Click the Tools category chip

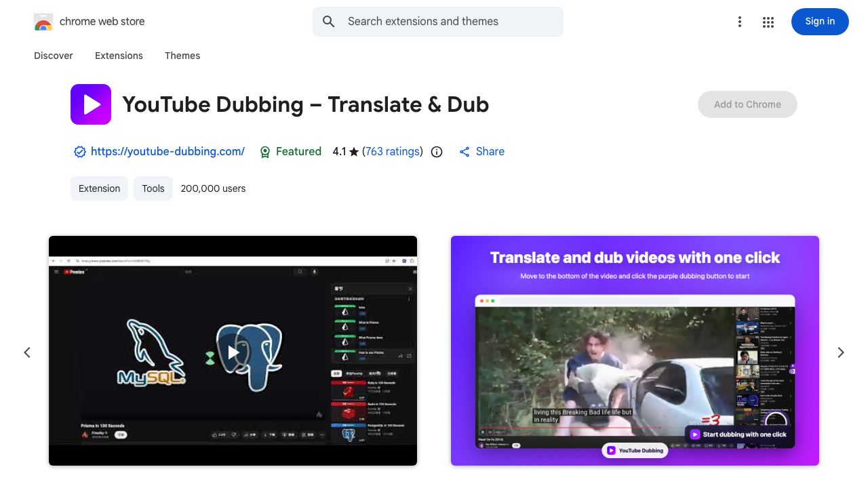click(153, 188)
